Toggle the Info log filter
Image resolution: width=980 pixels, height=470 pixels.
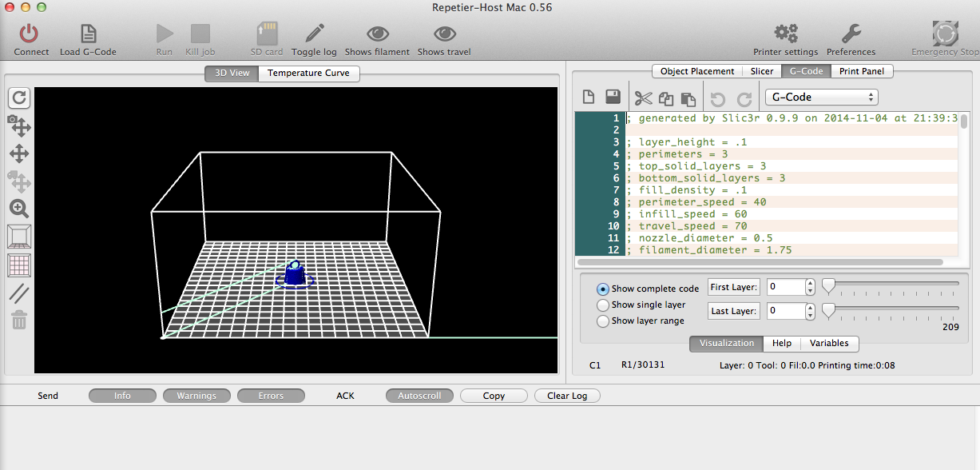(x=122, y=396)
